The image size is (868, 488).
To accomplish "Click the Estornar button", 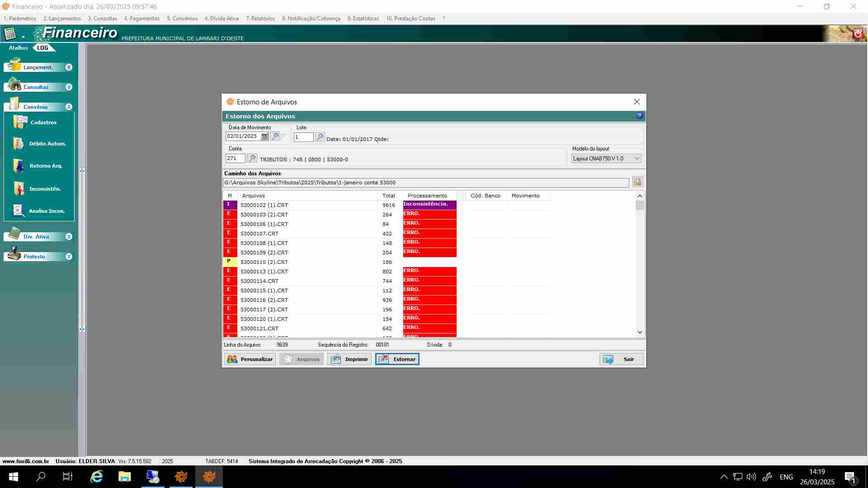I will point(397,359).
